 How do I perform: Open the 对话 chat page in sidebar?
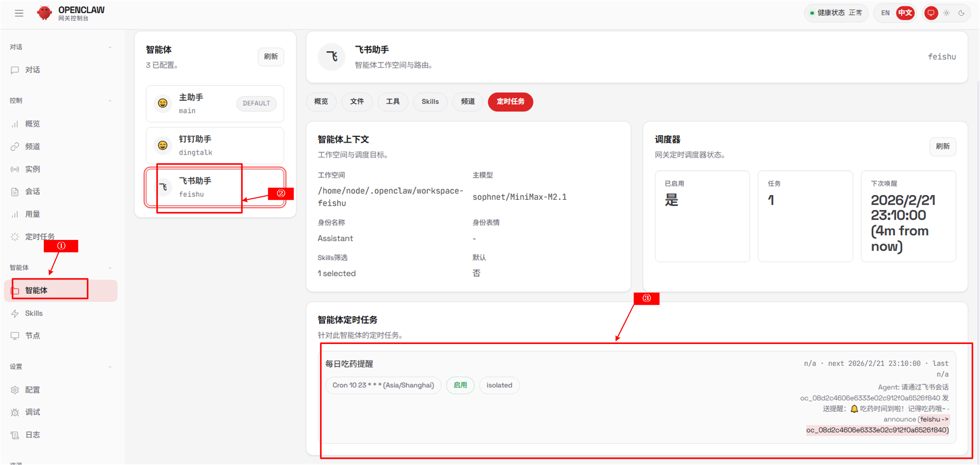(x=61, y=70)
